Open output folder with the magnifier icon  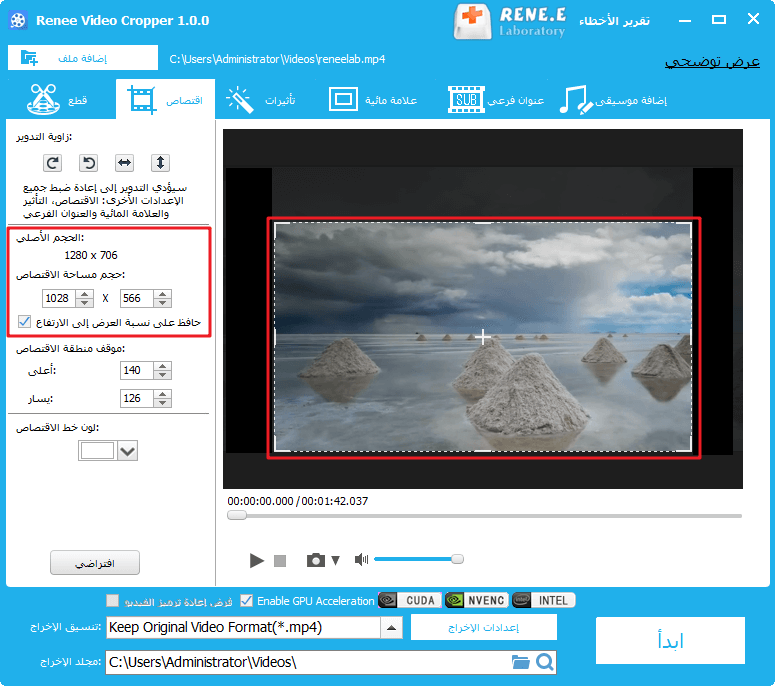coord(545,662)
